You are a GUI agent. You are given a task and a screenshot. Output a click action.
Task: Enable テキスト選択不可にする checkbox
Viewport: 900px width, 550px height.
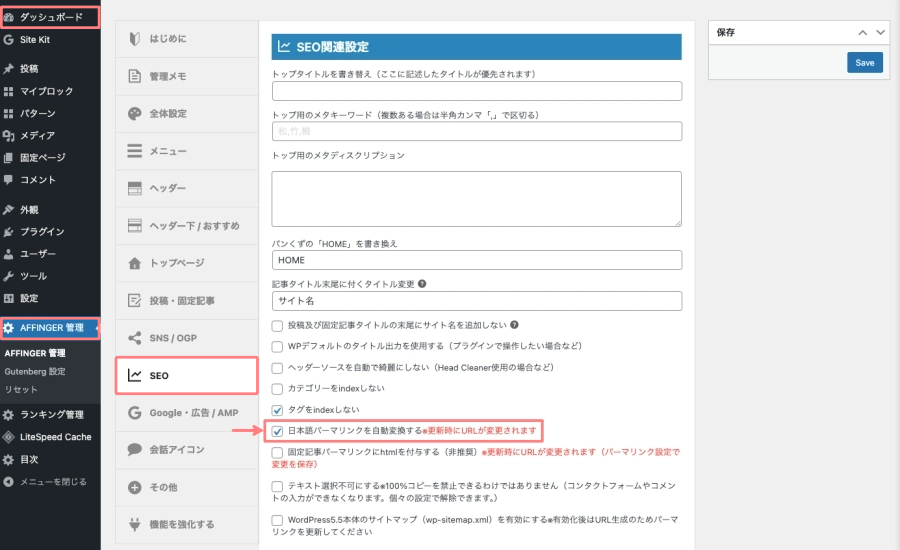pyautogui.click(x=277, y=486)
